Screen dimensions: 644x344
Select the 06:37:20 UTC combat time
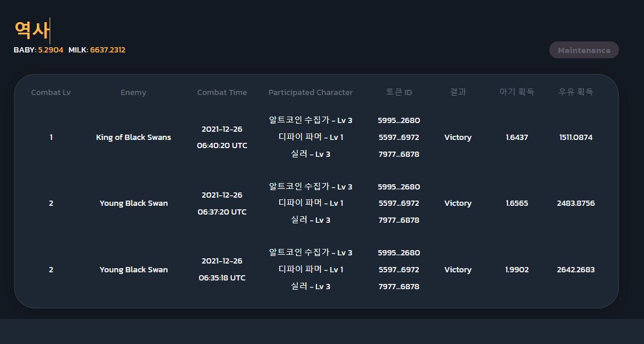pos(222,212)
